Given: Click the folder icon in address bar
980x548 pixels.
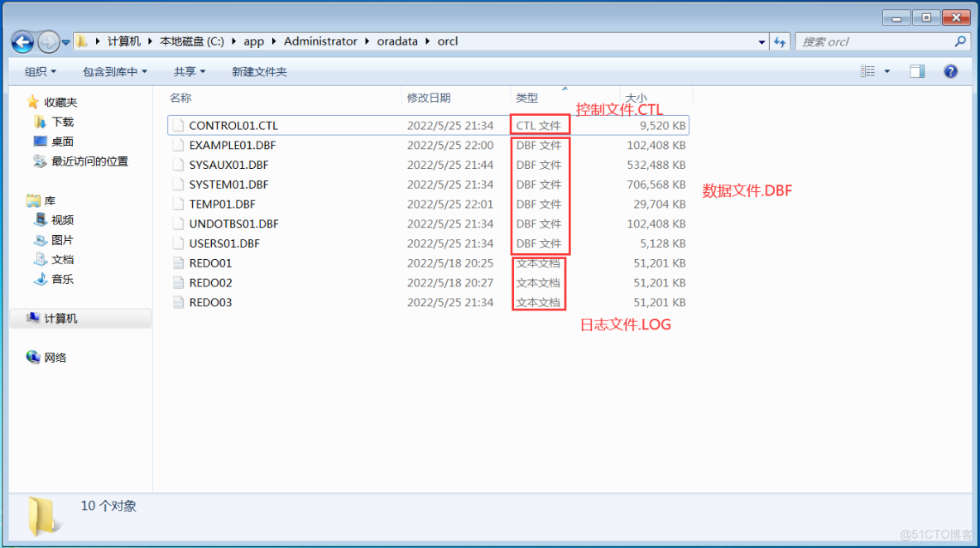Looking at the screenshot, I should point(82,41).
